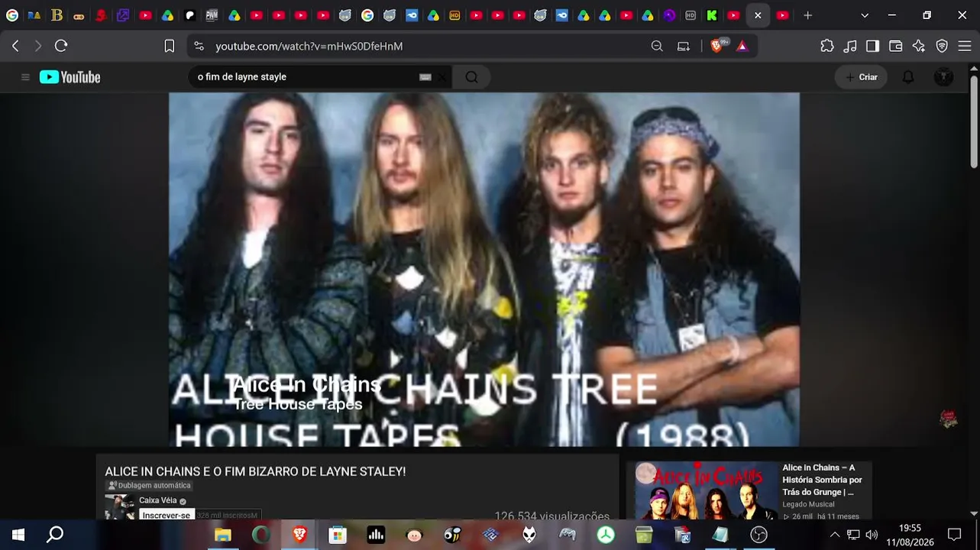
Task: Switch to the tab with golden B icon
Action: 57,15
